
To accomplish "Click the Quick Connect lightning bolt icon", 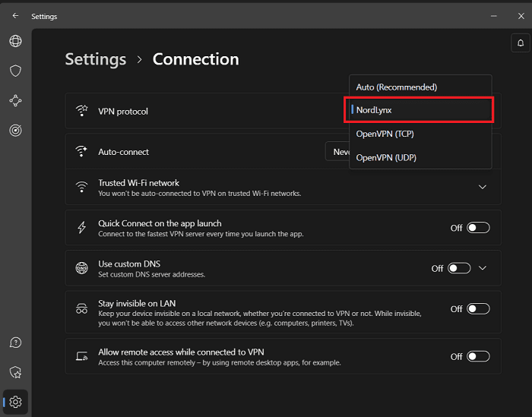I will [x=81, y=227].
